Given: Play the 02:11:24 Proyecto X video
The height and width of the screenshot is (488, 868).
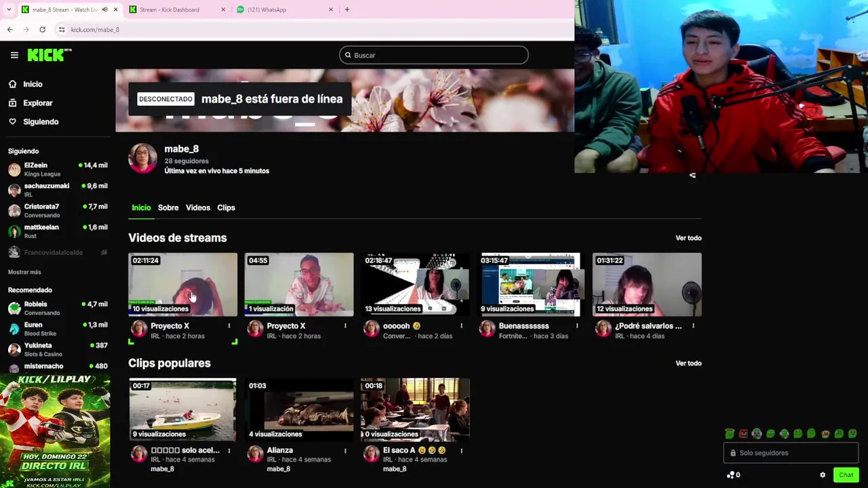Looking at the screenshot, I should point(183,285).
